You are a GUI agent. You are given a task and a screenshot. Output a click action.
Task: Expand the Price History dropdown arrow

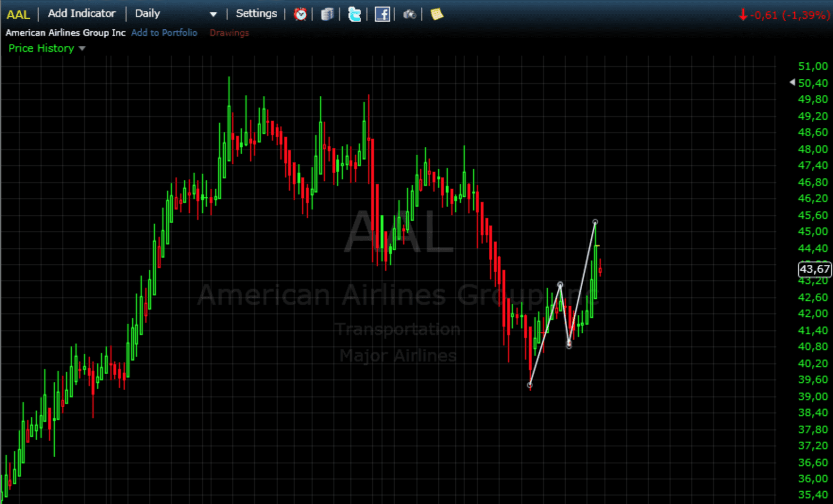tap(82, 49)
